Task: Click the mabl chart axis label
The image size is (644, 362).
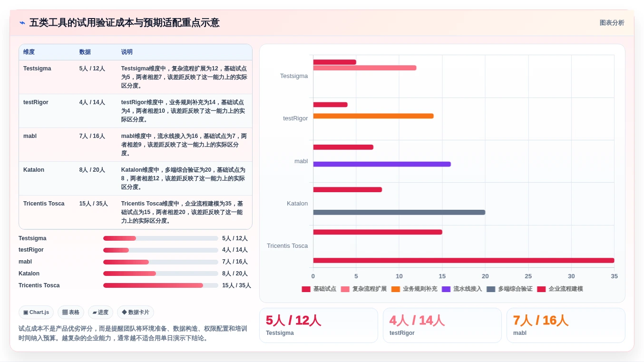Action: pyautogui.click(x=301, y=161)
